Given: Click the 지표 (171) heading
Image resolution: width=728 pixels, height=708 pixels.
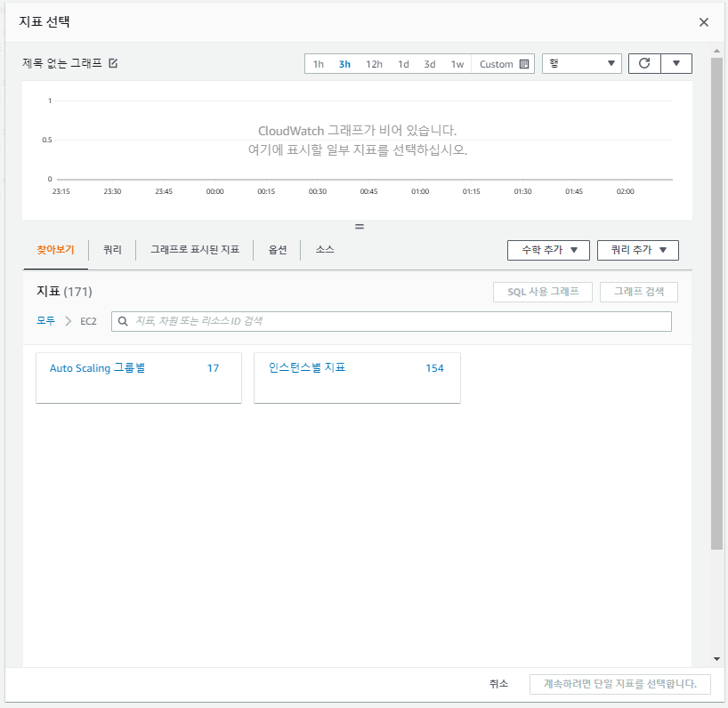Looking at the screenshot, I should point(65,292).
